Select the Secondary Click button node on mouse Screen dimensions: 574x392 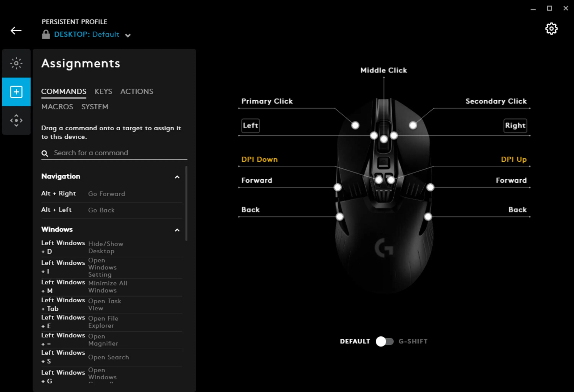tap(413, 125)
